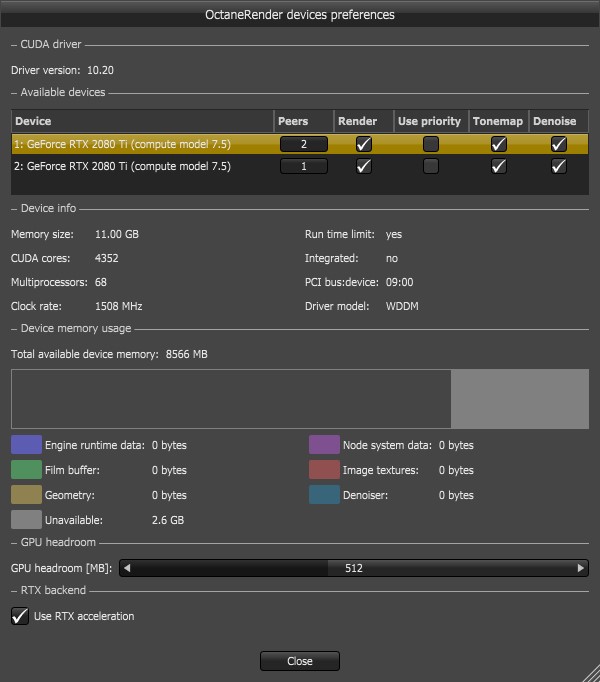Screen dimensions: 600x682
Task: Click the Render column header
Action: (x=364, y=121)
